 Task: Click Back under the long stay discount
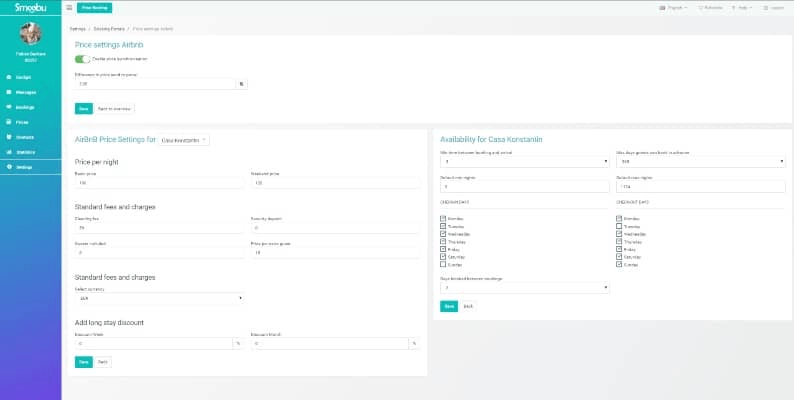(x=102, y=362)
